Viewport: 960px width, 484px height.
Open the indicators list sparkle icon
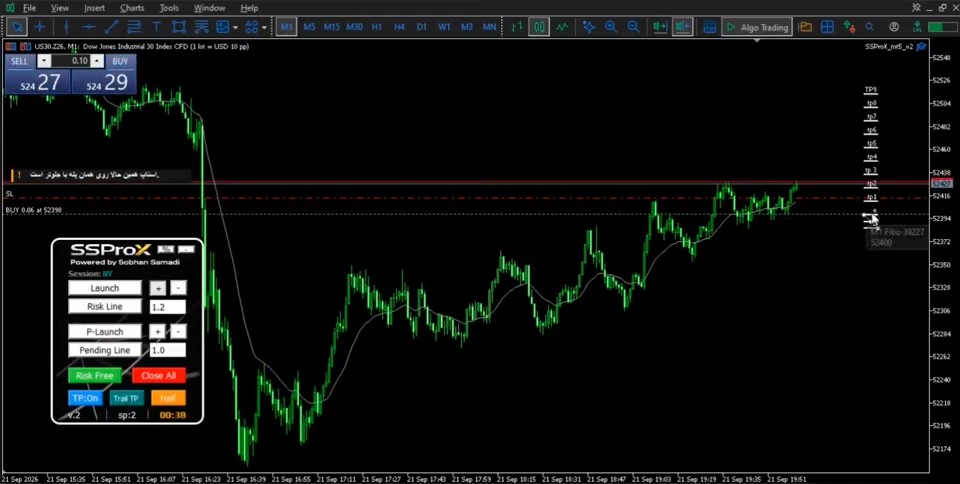coord(588,27)
